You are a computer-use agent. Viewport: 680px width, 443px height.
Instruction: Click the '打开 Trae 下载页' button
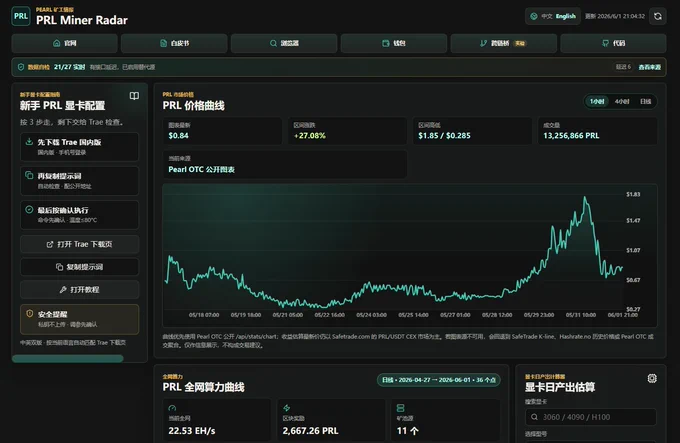pyautogui.click(x=79, y=244)
